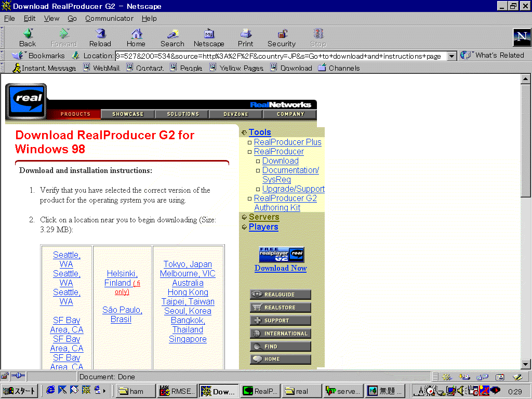Open the Channels folder shortcut

[x=339, y=68]
